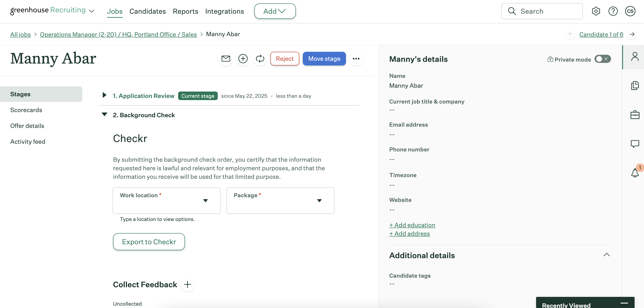
Task: Expand the Application Review stage
Action: 104,95
